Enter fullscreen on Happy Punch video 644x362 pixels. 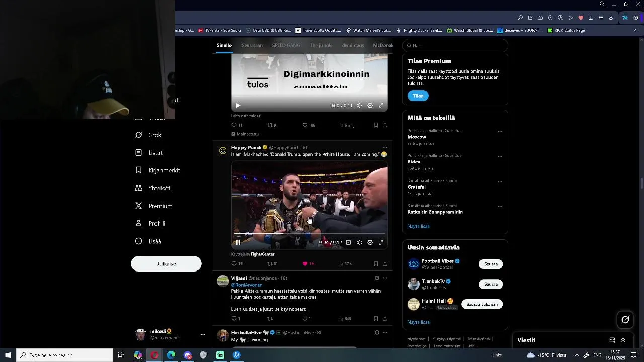pyautogui.click(x=381, y=242)
